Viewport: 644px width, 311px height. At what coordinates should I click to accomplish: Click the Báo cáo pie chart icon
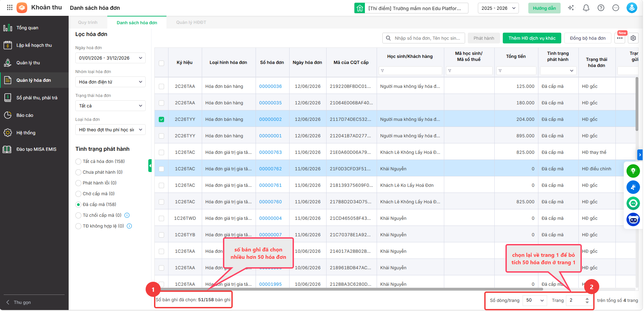pos(8,115)
